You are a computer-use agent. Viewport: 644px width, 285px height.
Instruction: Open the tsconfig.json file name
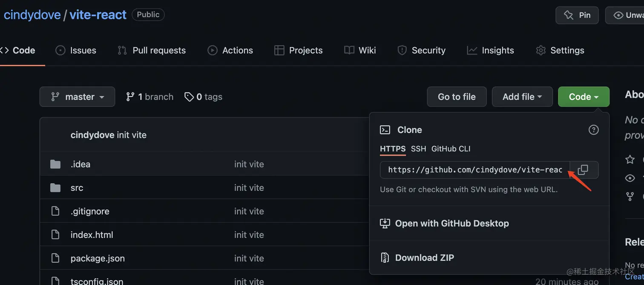tap(97, 281)
